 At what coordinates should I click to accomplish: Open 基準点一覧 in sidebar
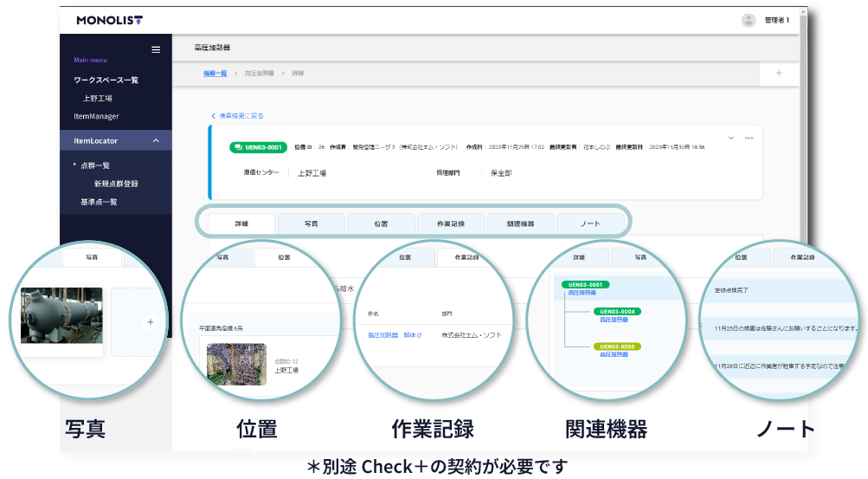point(100,202)
